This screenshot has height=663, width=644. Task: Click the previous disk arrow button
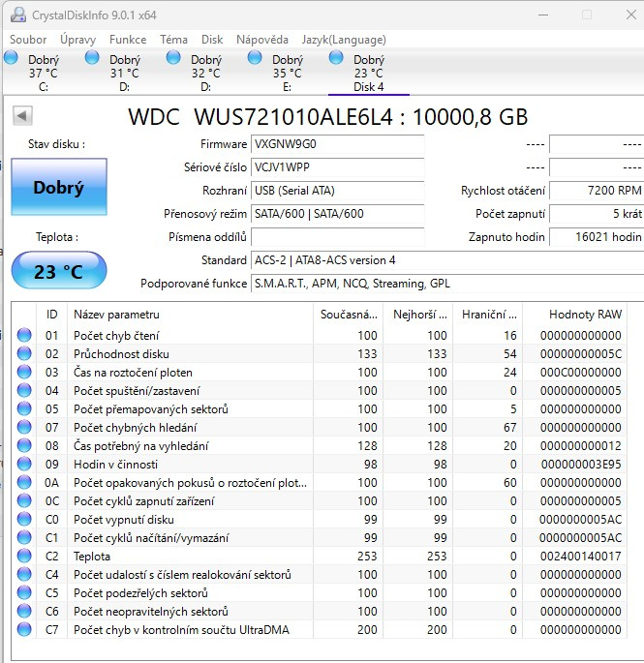(22, 115)
